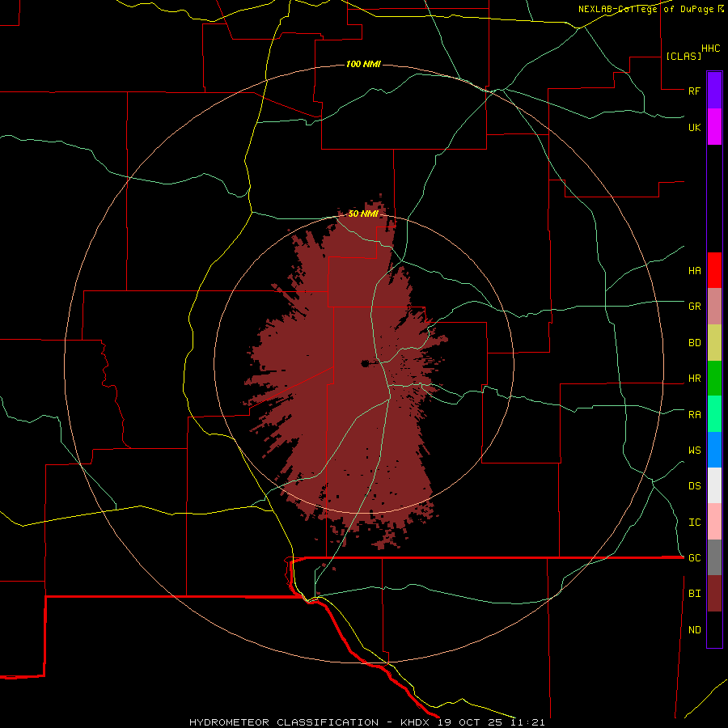
Task: Click the 'DS' legend label
Action: pos(694,486)
